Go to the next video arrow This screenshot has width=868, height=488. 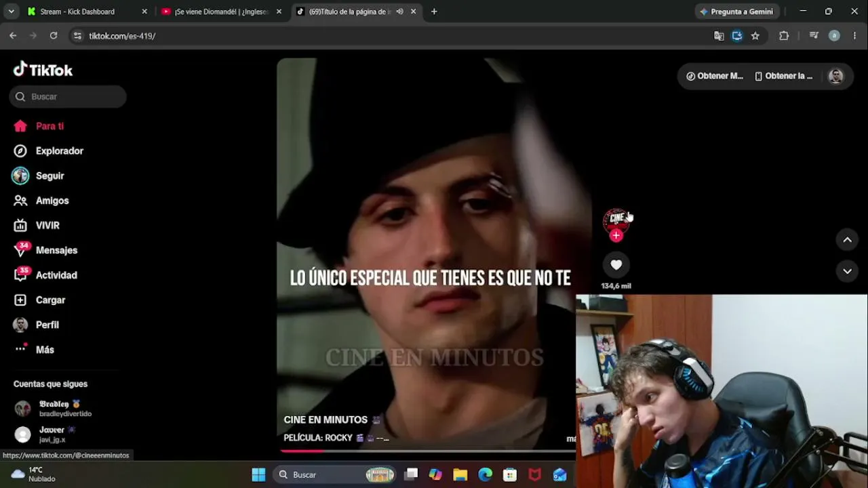847,271
